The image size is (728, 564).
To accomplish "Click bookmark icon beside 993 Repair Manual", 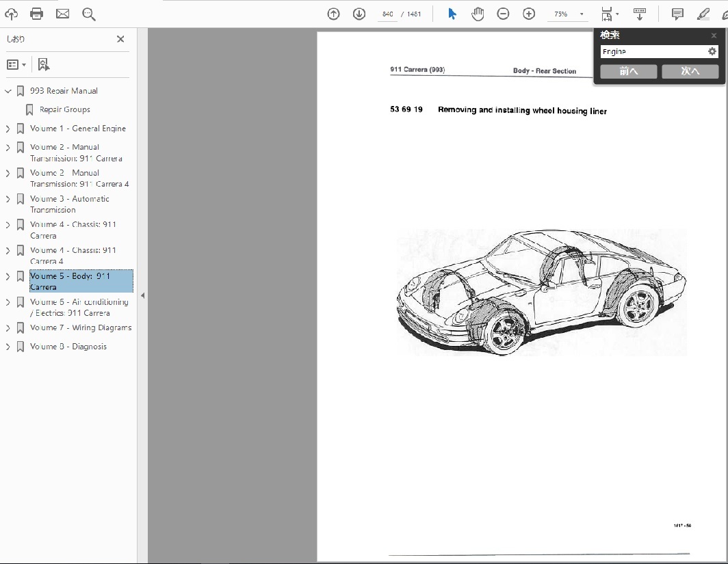I will coord(21,92).
